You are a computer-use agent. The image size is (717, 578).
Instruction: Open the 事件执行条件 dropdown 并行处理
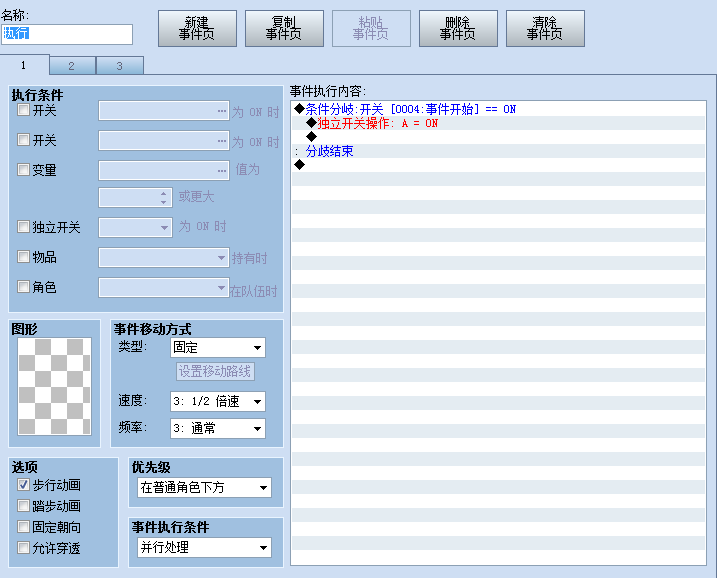pyautogui.click(x=204, y=547)
